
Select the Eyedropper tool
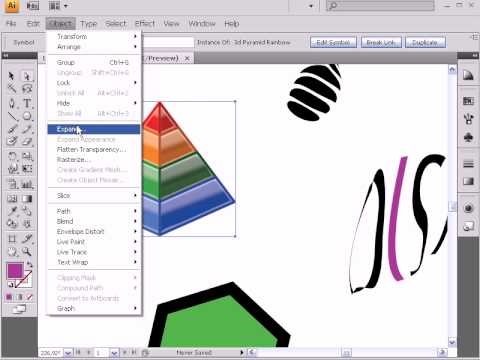12,211
